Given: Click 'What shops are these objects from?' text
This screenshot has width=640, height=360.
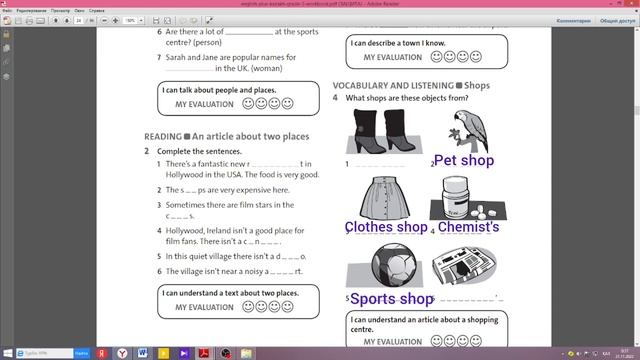Looking at the screenshot, I should coord(407,98).
